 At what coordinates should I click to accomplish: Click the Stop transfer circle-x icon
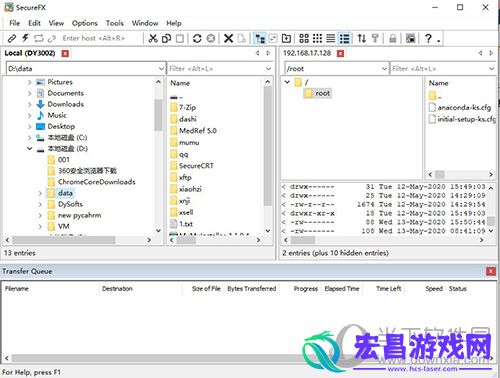click(x=211, y=38)
